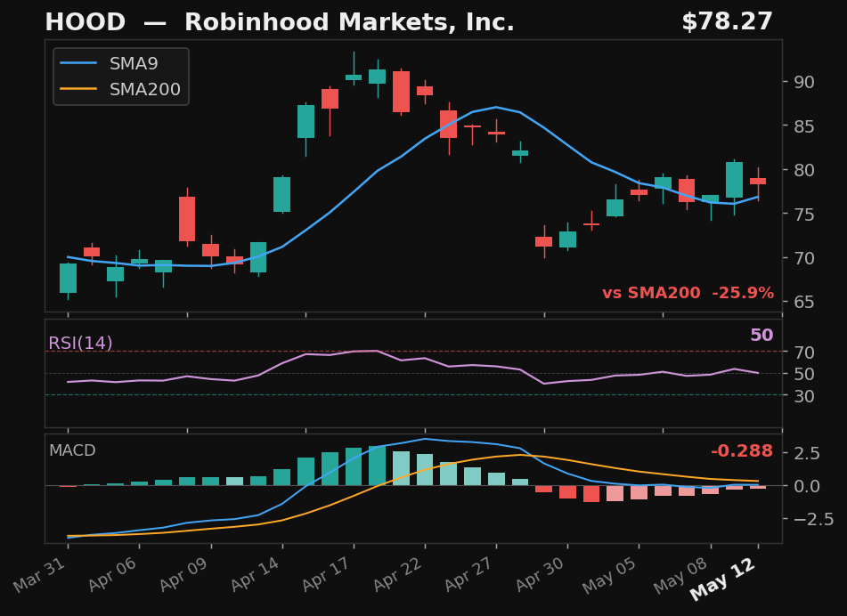Click the MACD 2.5 axis label
Viewport: 847px width, 616px height.
(x=807, y=453)
